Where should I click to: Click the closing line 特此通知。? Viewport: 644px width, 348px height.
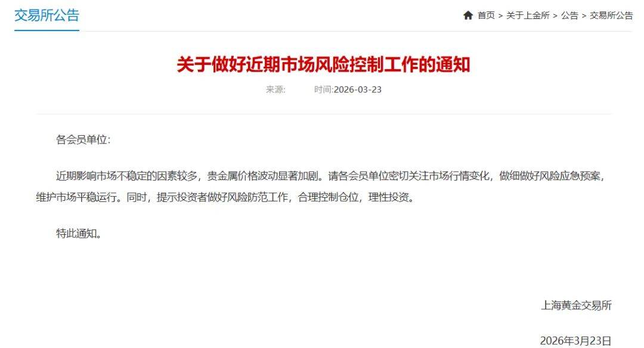point(79,234)
